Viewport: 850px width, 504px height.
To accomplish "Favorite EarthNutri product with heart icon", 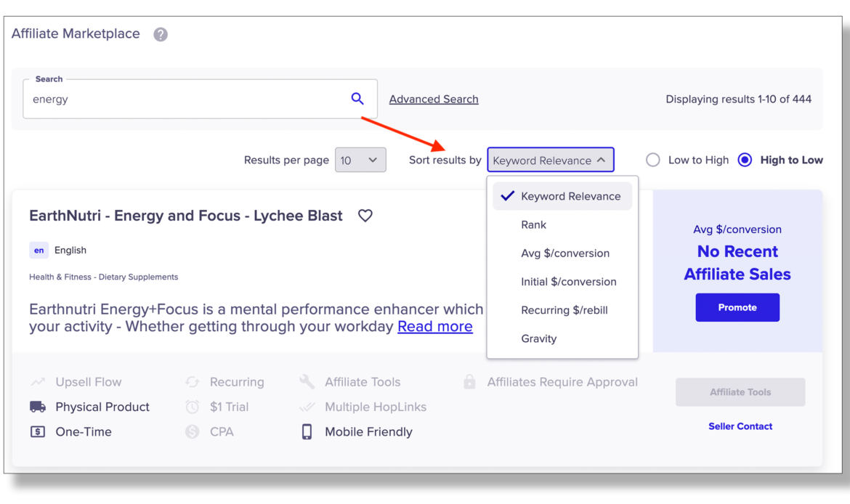I will click(x=365, y=216).
